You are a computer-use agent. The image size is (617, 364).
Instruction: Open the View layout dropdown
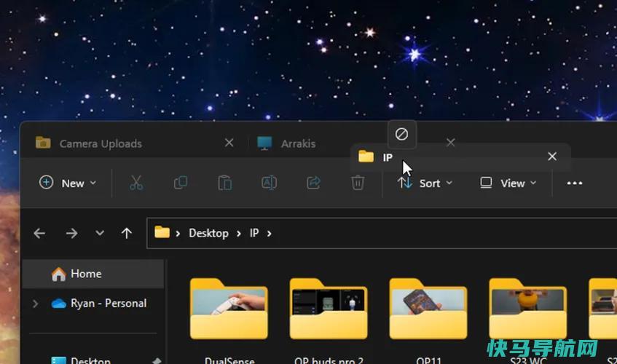(x=508, y=183)
